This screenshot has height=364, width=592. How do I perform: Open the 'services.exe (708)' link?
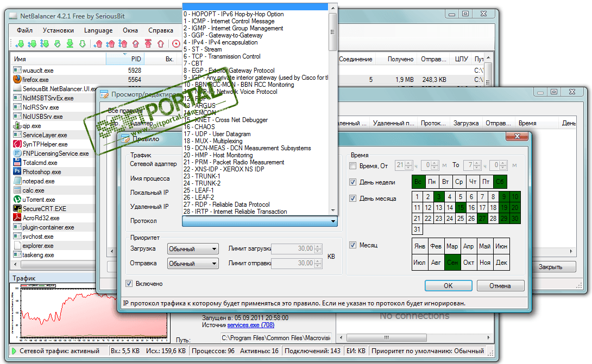tap(251, 325)
